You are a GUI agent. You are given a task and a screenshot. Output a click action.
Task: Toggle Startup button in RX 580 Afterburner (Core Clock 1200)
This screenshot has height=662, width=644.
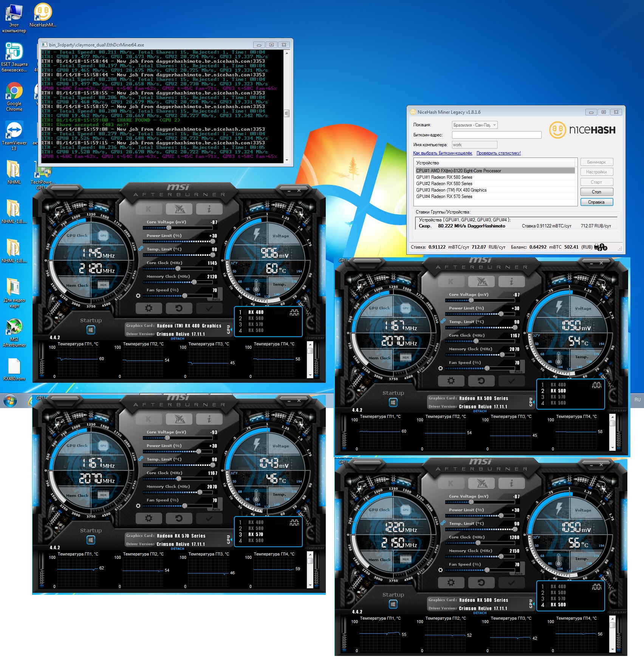393,605
